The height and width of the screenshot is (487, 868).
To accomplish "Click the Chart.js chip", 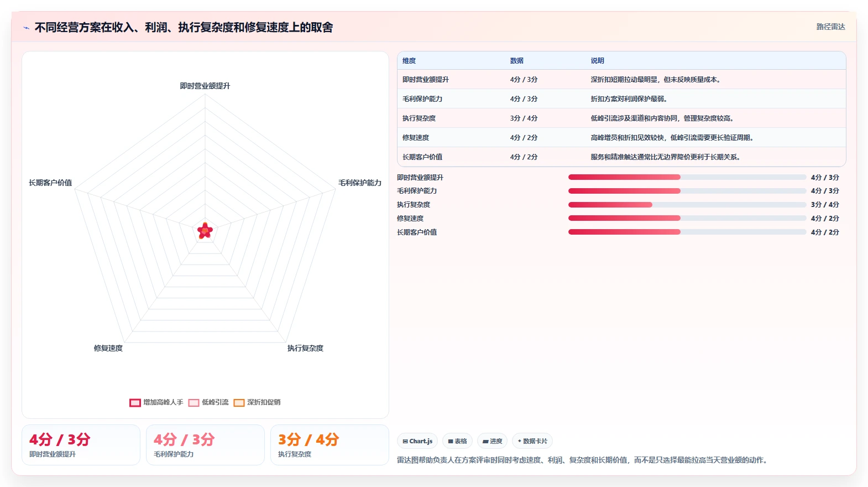I will coord(417,441).
